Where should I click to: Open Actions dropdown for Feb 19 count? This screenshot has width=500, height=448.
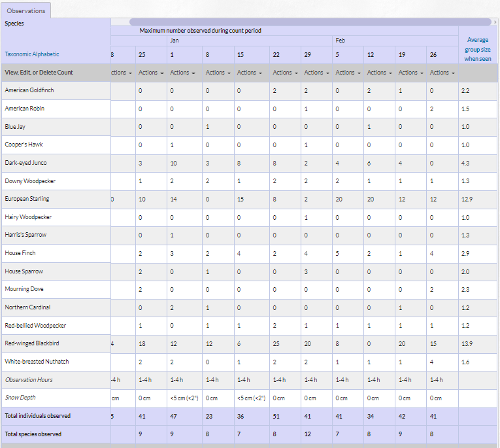coord(410,73)
